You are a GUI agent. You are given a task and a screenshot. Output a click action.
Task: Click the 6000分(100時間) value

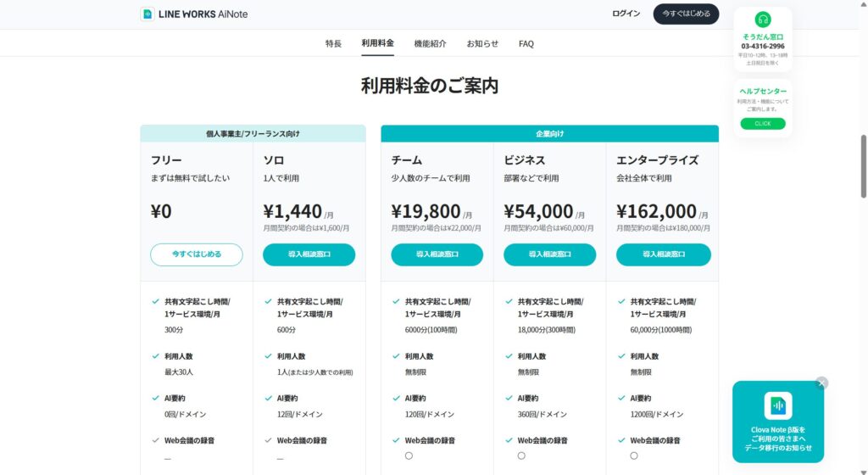431,330
